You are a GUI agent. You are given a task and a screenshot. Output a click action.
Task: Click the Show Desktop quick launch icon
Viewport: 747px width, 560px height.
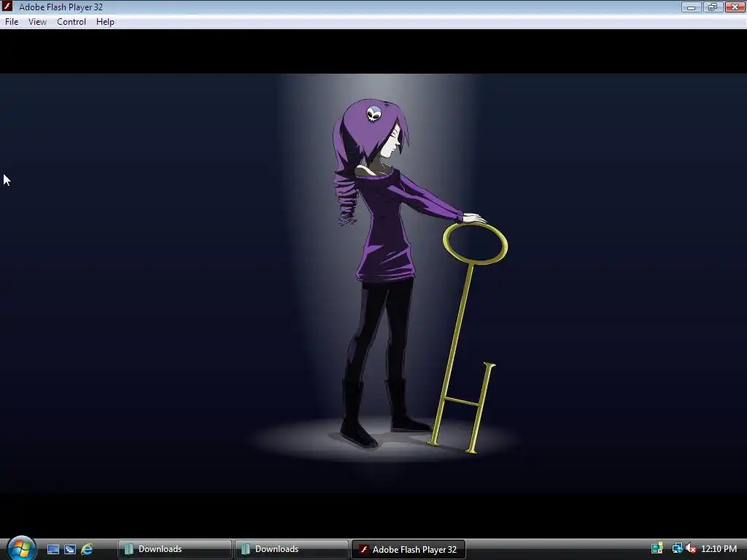tap(53, 549)
